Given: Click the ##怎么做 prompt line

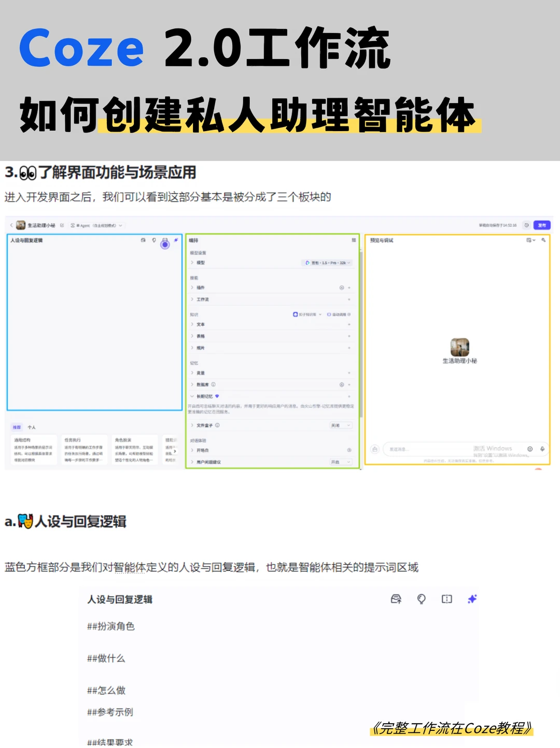Looking at the screenshot, I should pyautogui.click(x=106, y=690).
